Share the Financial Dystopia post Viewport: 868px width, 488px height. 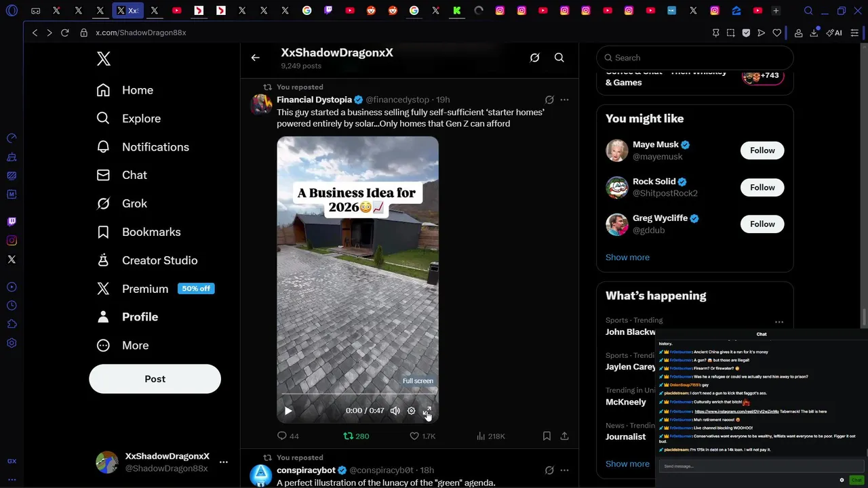click(564, 436)
